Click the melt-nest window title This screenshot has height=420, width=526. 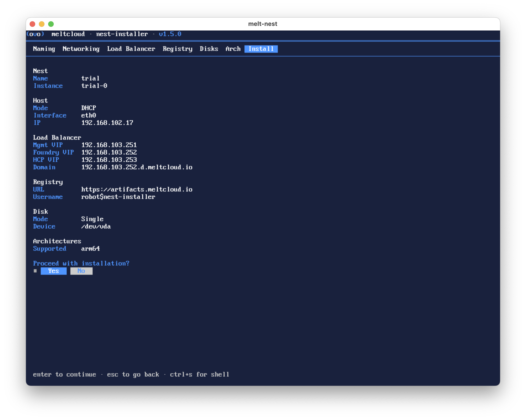[x=263, y=24]
